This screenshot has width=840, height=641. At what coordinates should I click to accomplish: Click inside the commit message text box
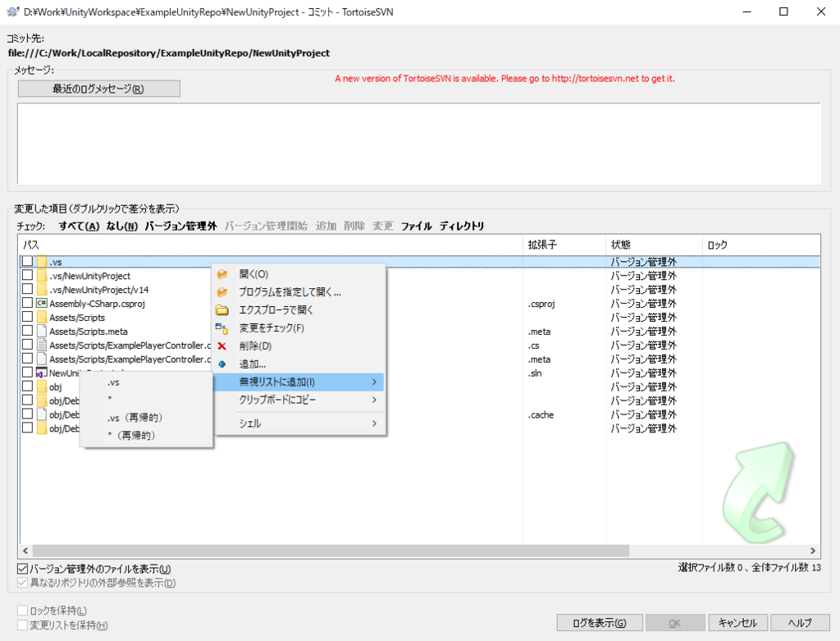419,144
